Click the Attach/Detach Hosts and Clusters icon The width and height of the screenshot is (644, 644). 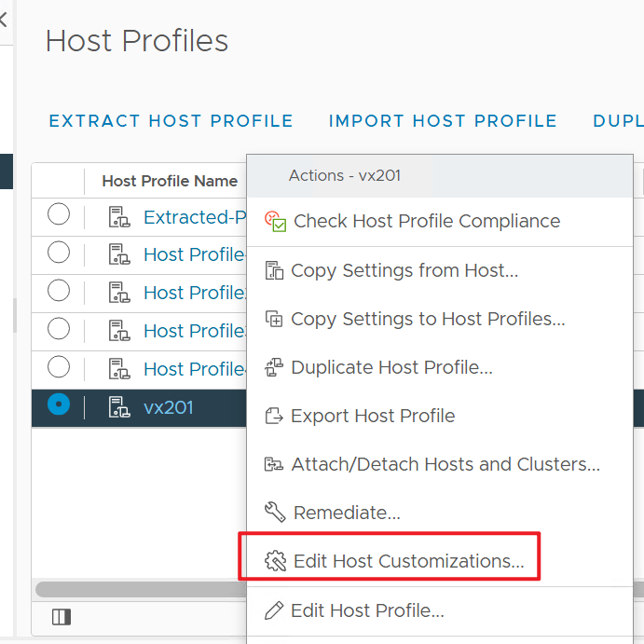pyautogui.click(x=275, y=464)
